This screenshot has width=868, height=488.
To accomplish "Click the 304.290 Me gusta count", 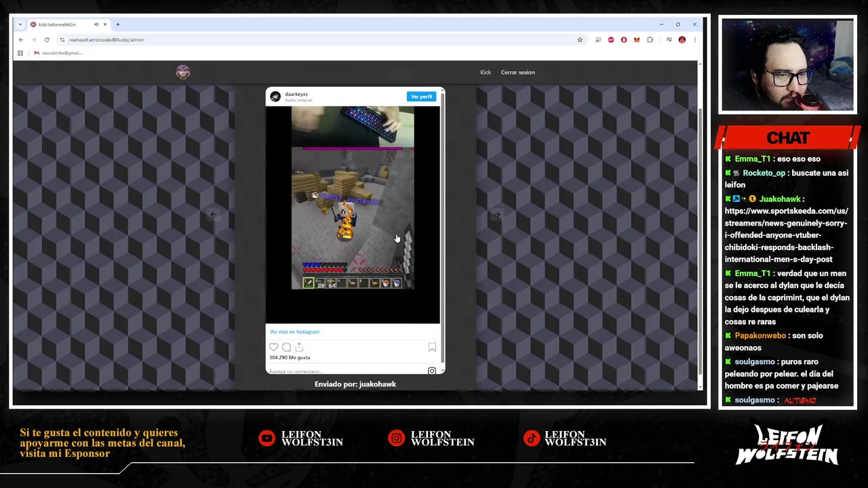I will pyautogui.click(x=290, y=358).
